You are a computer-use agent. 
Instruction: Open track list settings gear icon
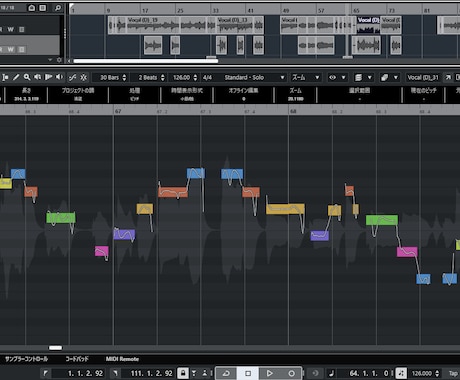[59, 60]
